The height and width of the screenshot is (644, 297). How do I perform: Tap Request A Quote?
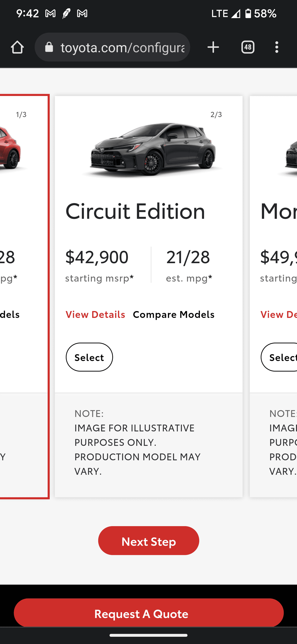click(x=148, y=613)
